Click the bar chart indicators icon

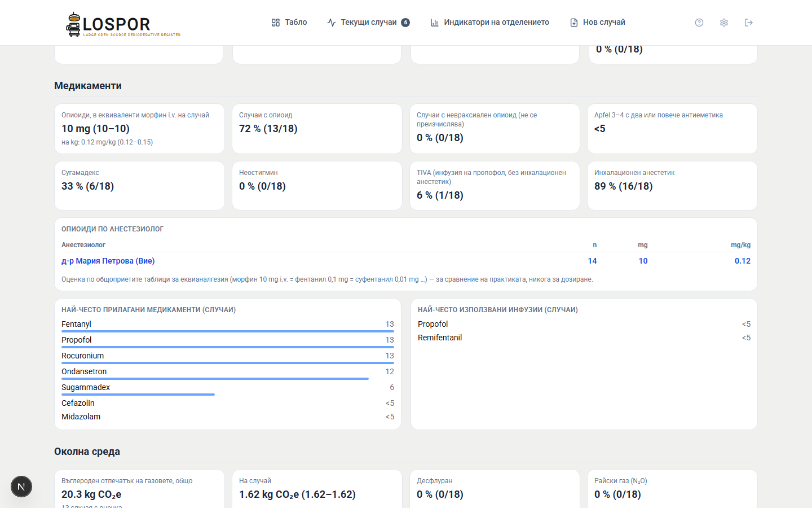pyautogui.click(x=435, y=23)
